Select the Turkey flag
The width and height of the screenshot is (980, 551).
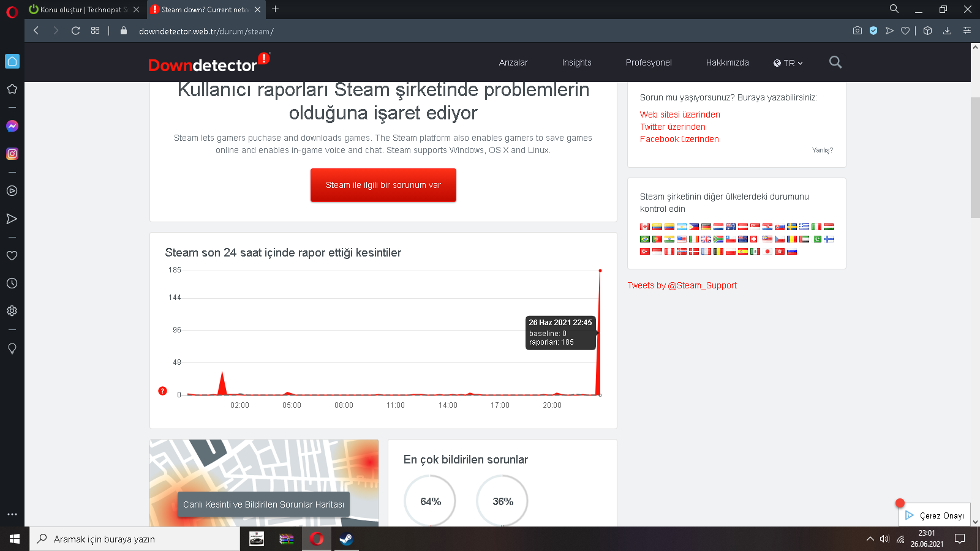click(x=645, y=252)
